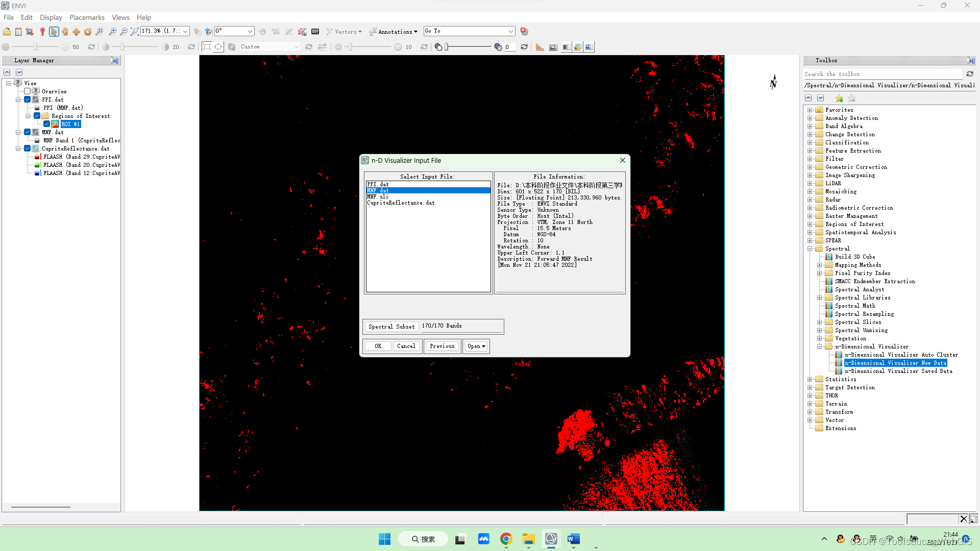This screenshot has width=980, height=551.
Task: Open the zoom percentage dropdown
Action: [x=185, y=31]
